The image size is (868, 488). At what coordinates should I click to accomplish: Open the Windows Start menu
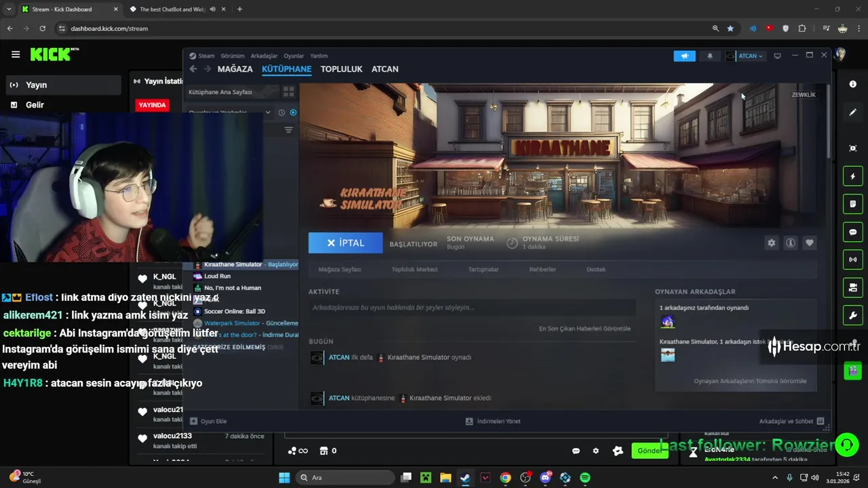[x=284, y=478]
